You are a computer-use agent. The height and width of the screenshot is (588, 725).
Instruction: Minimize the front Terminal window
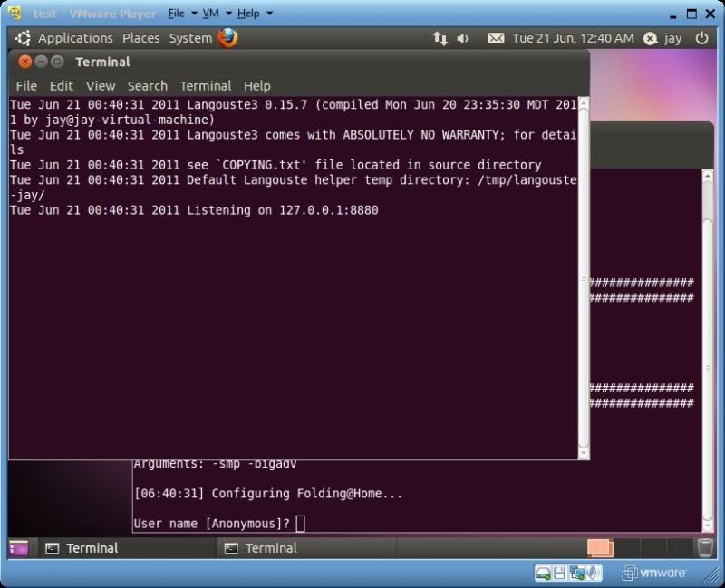(41, 62)
